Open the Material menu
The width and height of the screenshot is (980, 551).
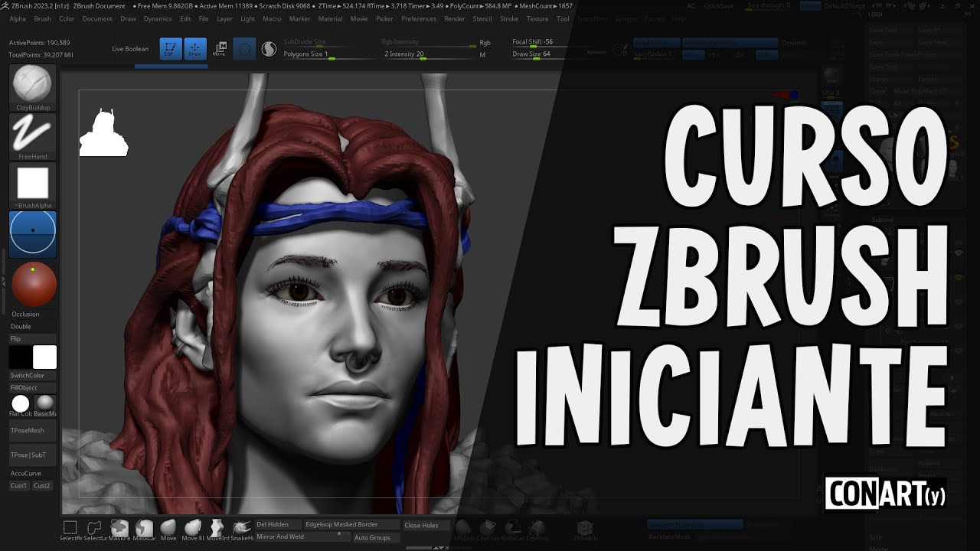[x=330, y=18]
